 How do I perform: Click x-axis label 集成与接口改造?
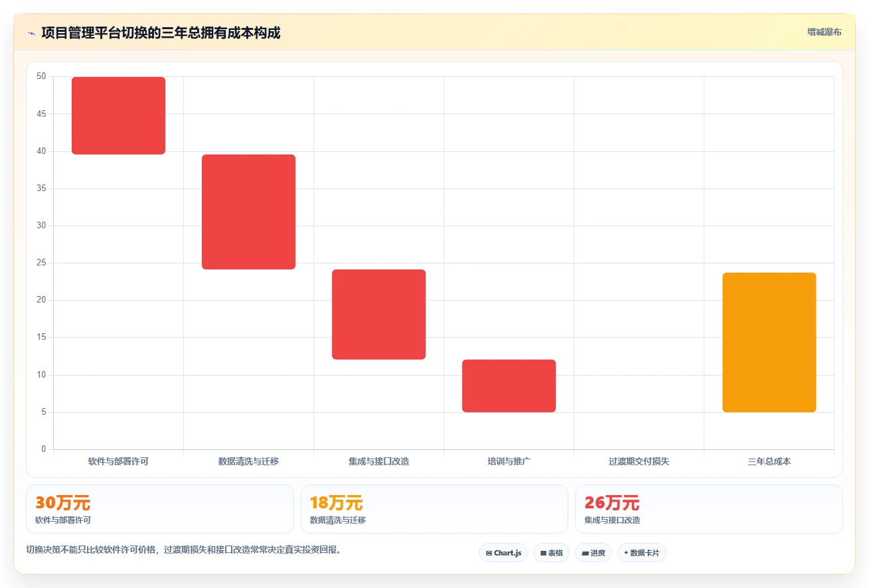tap(378, 461)
